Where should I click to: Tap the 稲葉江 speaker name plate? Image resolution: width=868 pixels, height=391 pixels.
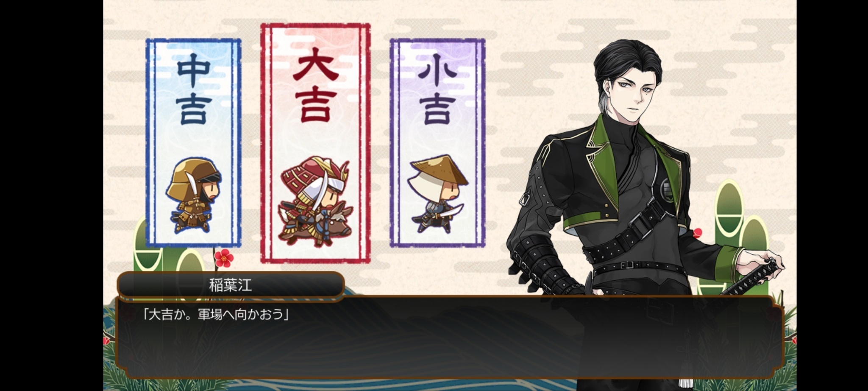tap(230, 285)
